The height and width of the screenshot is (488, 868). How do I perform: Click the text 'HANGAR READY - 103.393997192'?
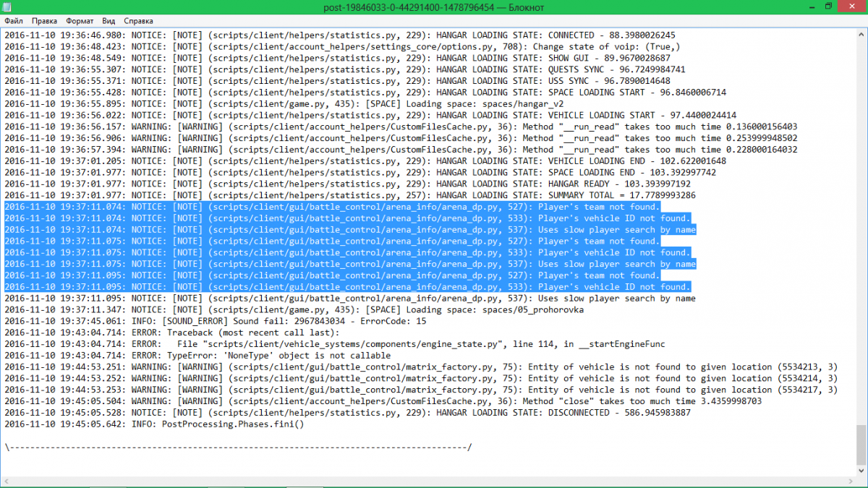click(620, 184)
